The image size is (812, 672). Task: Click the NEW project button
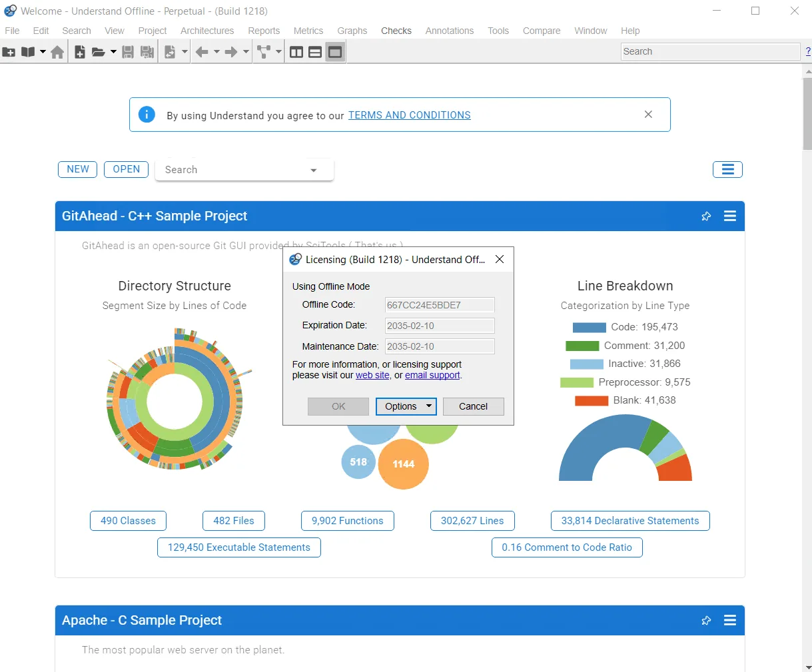click(78, 169)
